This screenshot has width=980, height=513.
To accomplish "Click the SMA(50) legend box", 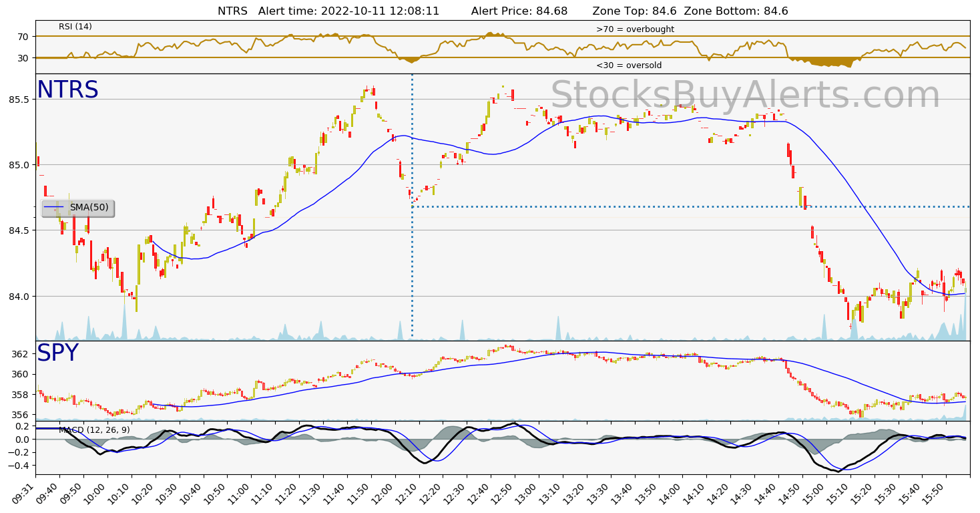I will (x=78, y=208).
